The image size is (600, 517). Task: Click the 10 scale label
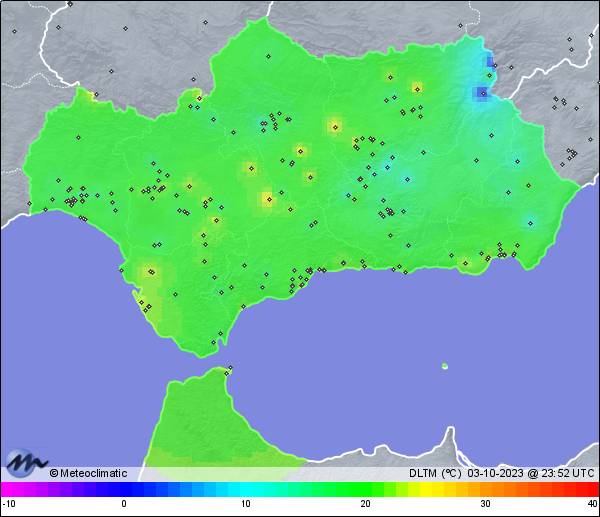[x=246, y=504]
